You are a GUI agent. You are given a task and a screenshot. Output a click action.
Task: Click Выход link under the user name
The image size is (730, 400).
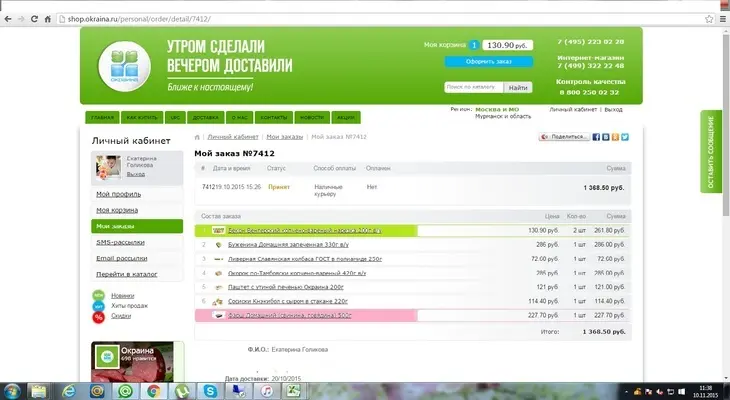click(x=135, y=174)
